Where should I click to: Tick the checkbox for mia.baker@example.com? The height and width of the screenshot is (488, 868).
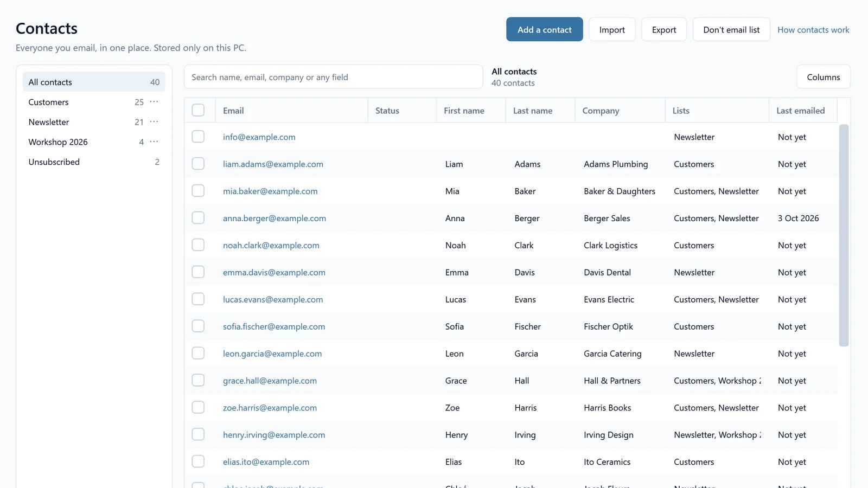pyautogui.click(x=198, y=191)
